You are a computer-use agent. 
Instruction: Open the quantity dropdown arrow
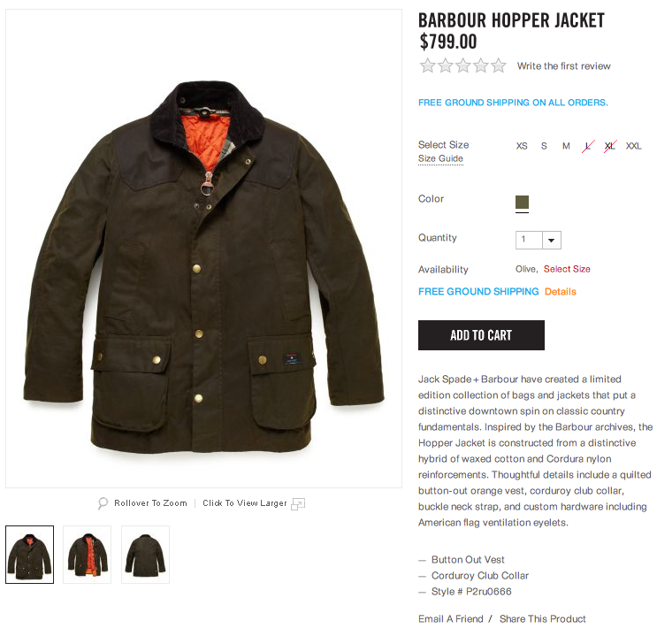pyautogui.click(x=552, y=241)
